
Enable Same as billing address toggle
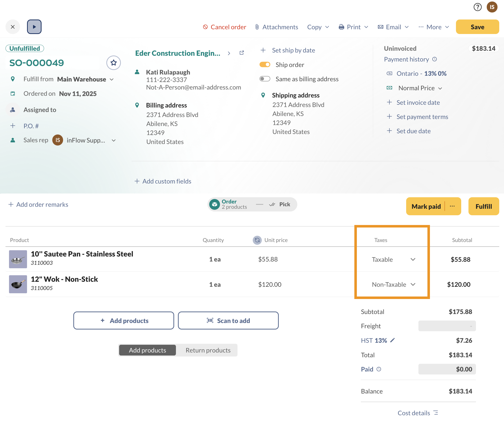point(265,79)
